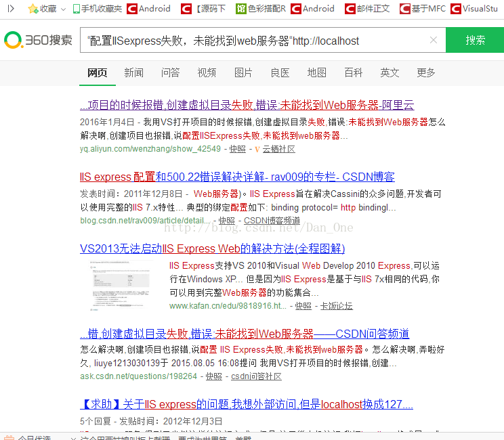Open the 云栖社区 source link

coord(278,149)
